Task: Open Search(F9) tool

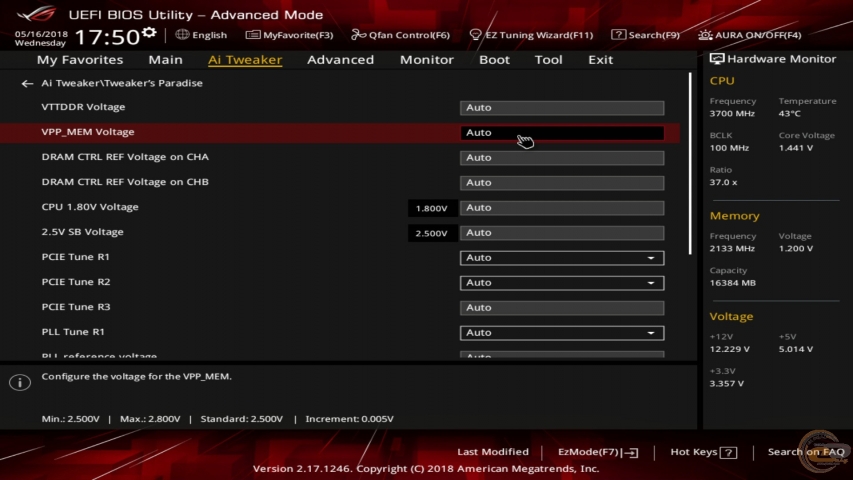Action: tap(645, 35)
